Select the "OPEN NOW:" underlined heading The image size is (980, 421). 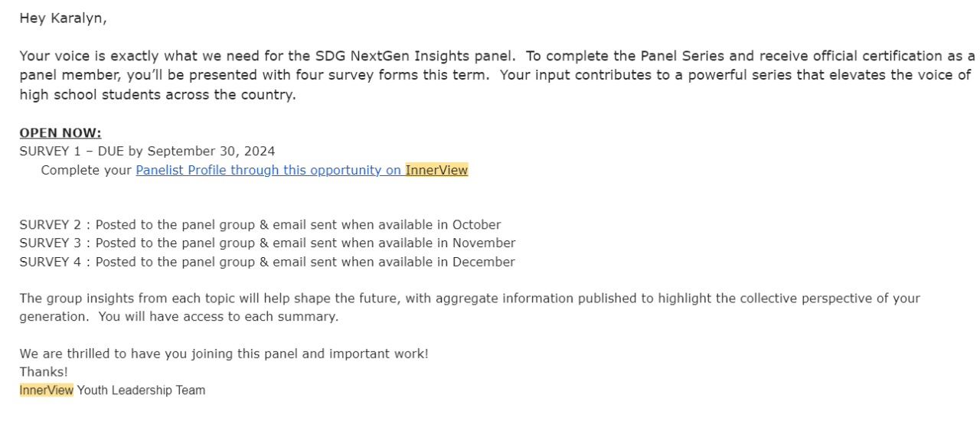60,132
